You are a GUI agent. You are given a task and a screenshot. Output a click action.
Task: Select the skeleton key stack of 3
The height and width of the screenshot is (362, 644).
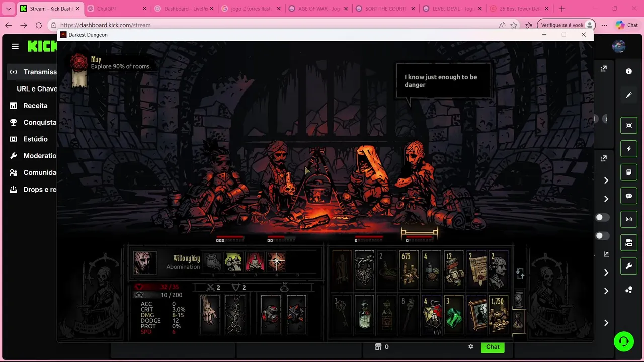[342, 314]
